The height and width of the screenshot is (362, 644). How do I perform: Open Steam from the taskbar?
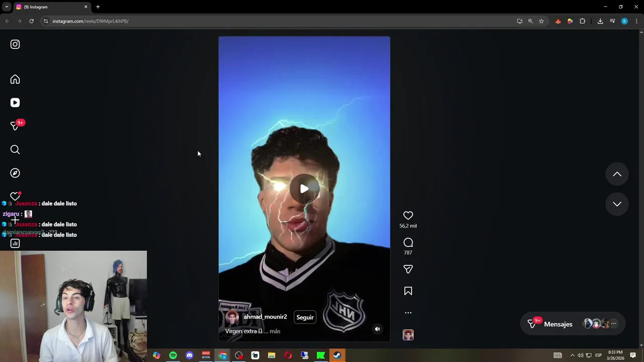point(337,355)
